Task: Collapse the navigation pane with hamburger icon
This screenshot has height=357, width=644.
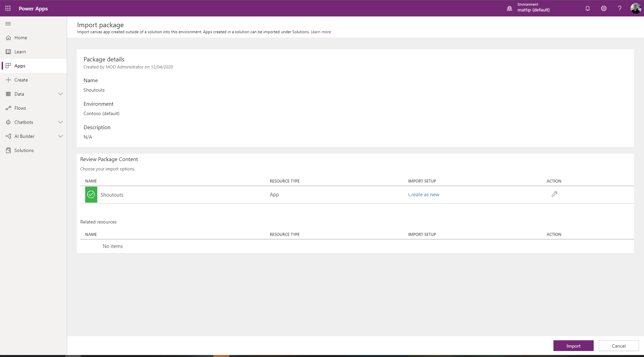Action: point(8,23)
